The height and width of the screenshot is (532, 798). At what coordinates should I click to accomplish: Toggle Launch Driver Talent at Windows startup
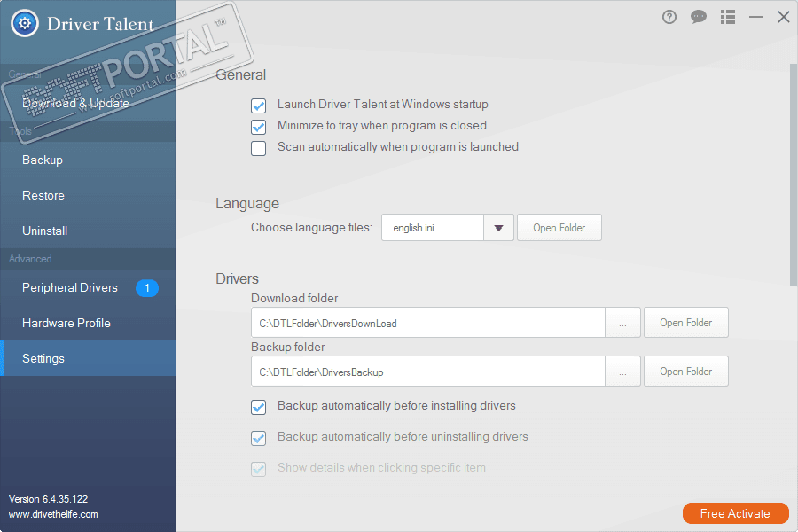tap(259, 106)
